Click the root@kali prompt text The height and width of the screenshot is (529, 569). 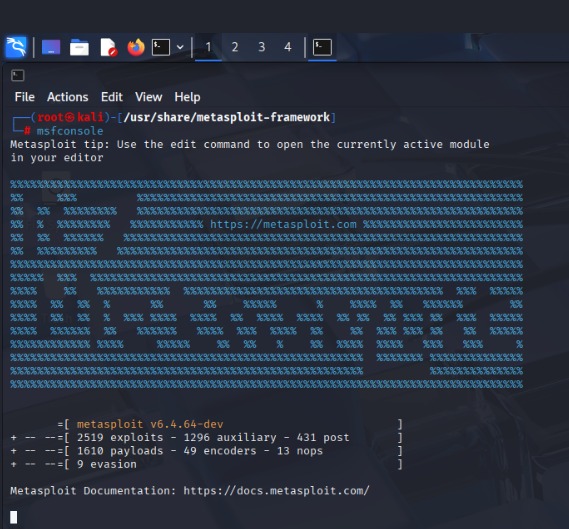pyautogui.click(x=70, y=117)
